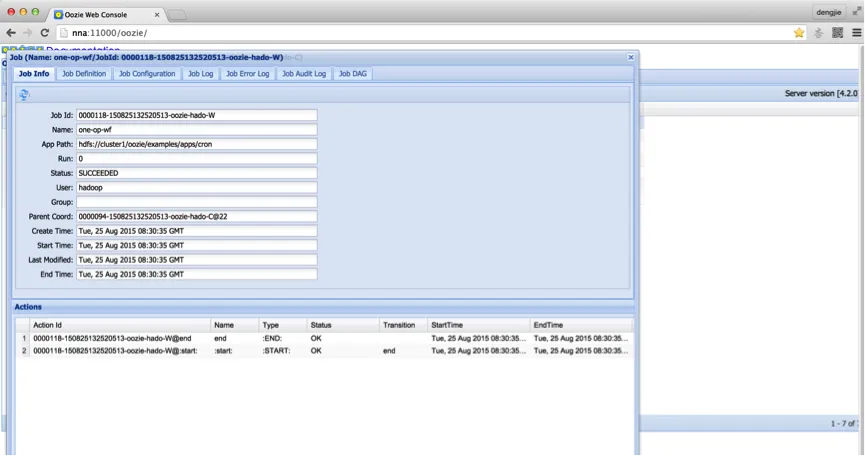Sort by Status column header
Viewport: 865px width, 456px height.
[x=343, y=325]
